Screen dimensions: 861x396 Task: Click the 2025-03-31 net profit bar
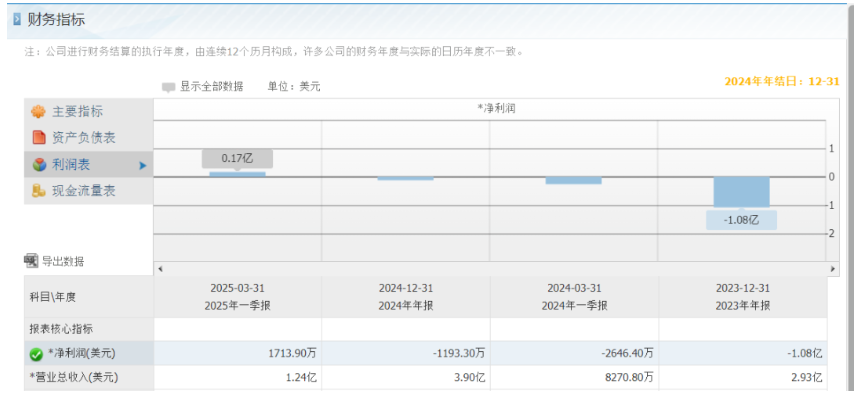click(x=237, y=174)
